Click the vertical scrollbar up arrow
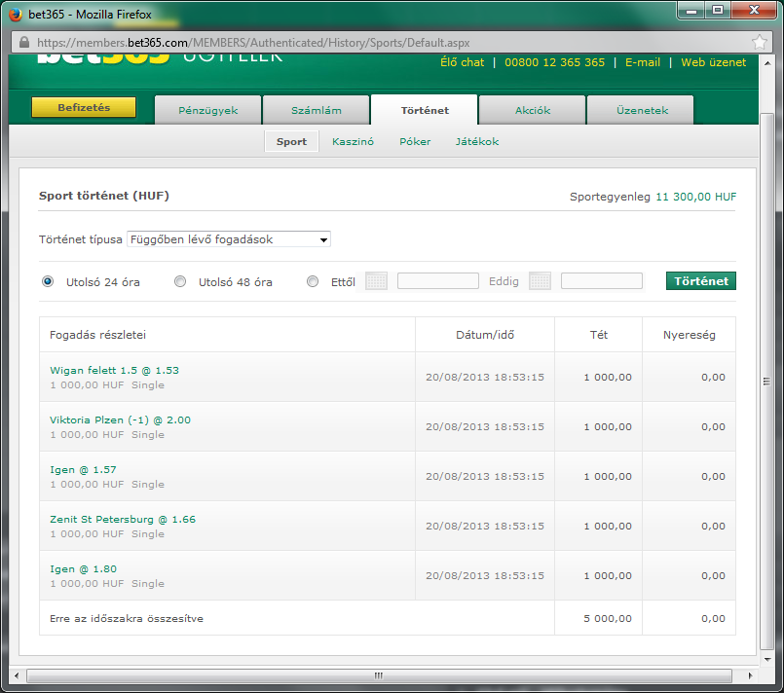 tap(767, 63)
